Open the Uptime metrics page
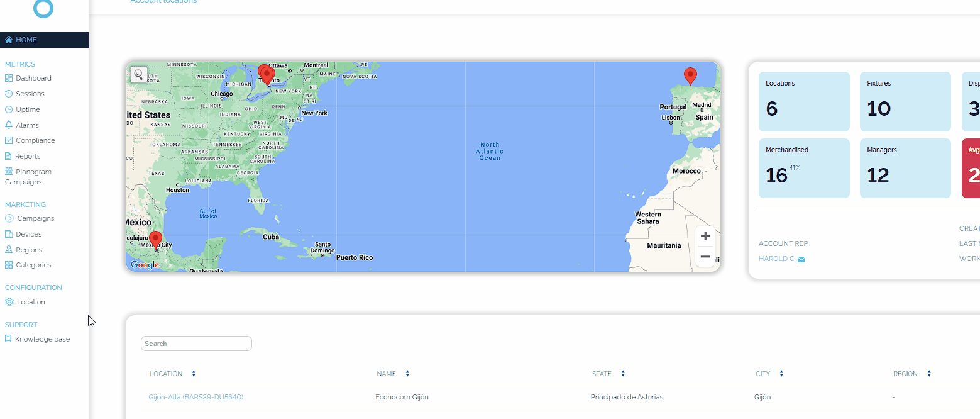980x419 pixels. [28, 109]
